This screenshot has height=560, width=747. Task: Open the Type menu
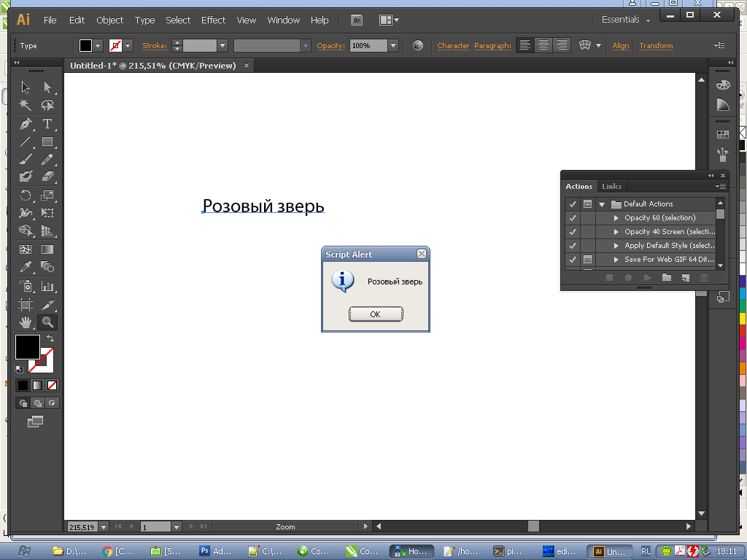[145, 20]
